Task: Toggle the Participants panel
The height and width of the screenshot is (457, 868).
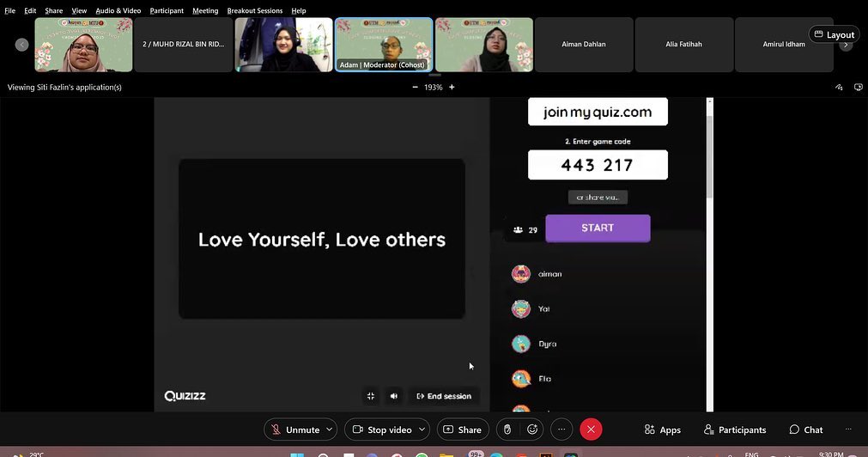Action: pyautogui.click(x=735, y=430)
